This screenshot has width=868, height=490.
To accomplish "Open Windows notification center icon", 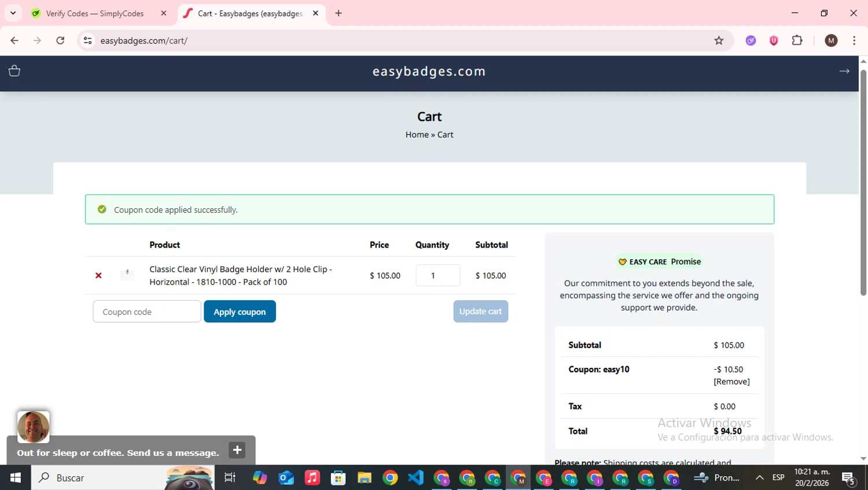I will point(849,478).
